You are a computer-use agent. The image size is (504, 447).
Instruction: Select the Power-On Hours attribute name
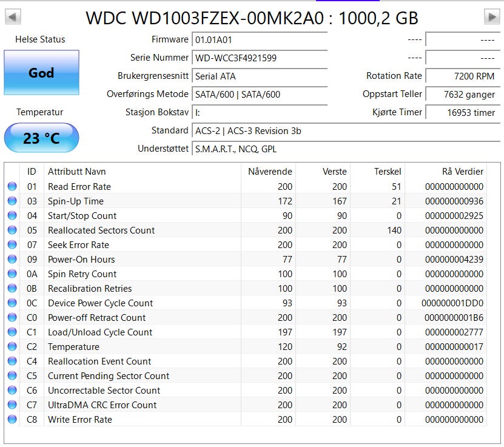81,260
